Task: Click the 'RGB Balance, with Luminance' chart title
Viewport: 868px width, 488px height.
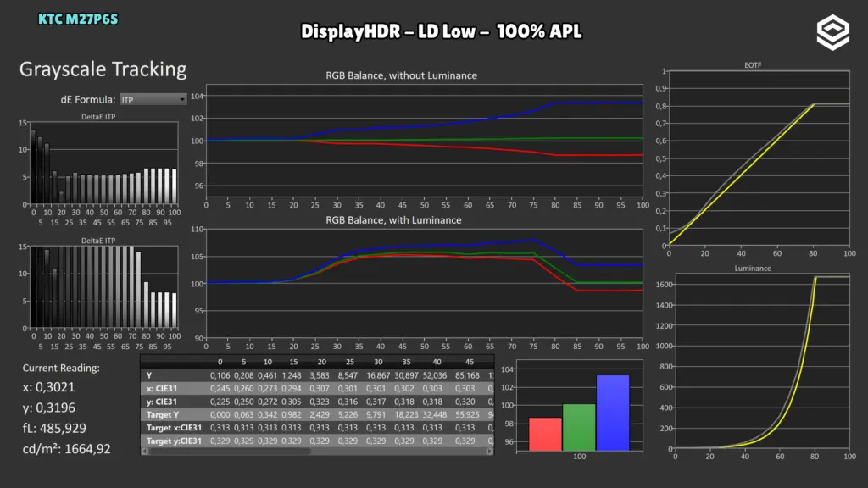Action: [393, 220]
